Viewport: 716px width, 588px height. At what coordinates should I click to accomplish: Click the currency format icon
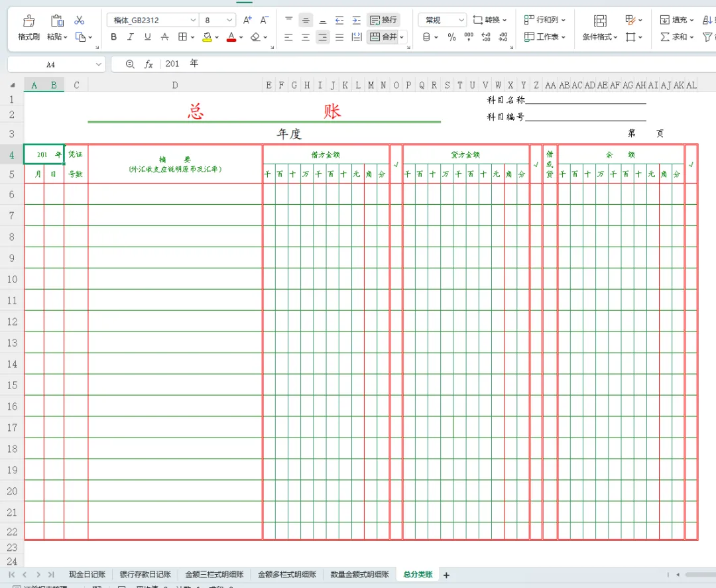(x=426, y=37)
